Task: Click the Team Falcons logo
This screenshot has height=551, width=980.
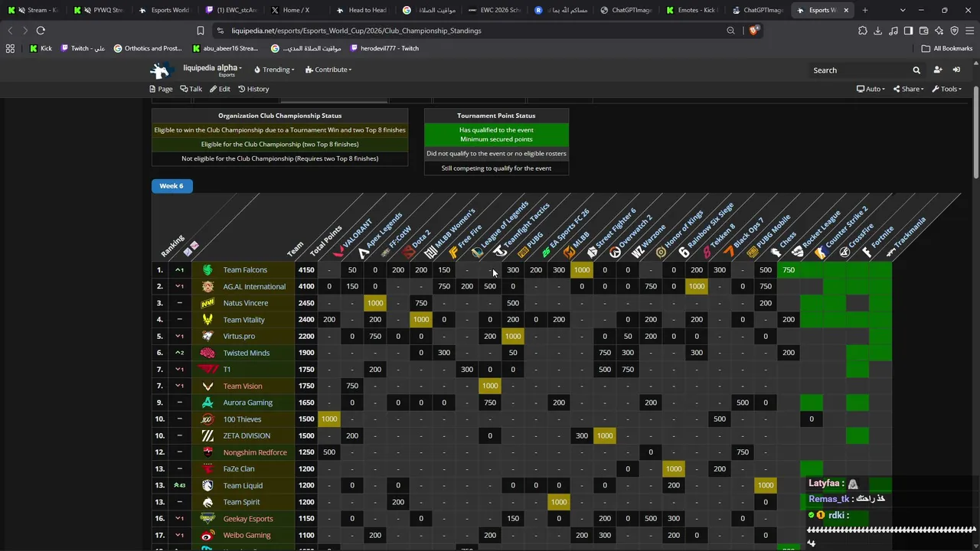Action: (x=207, y=270)
